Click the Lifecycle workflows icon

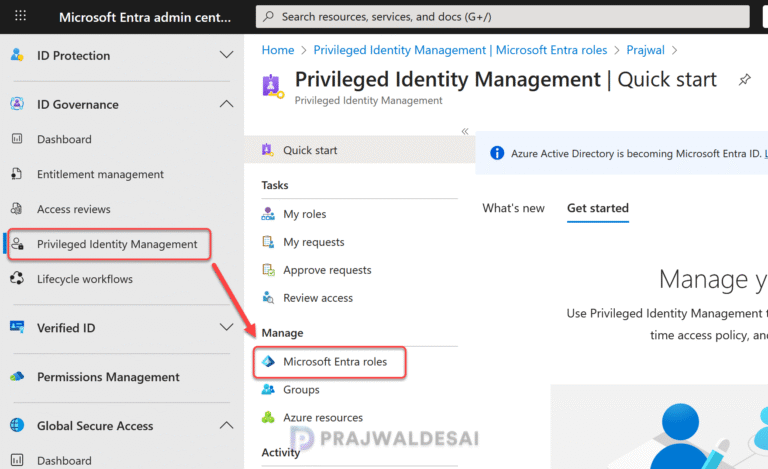pos(17,279)
